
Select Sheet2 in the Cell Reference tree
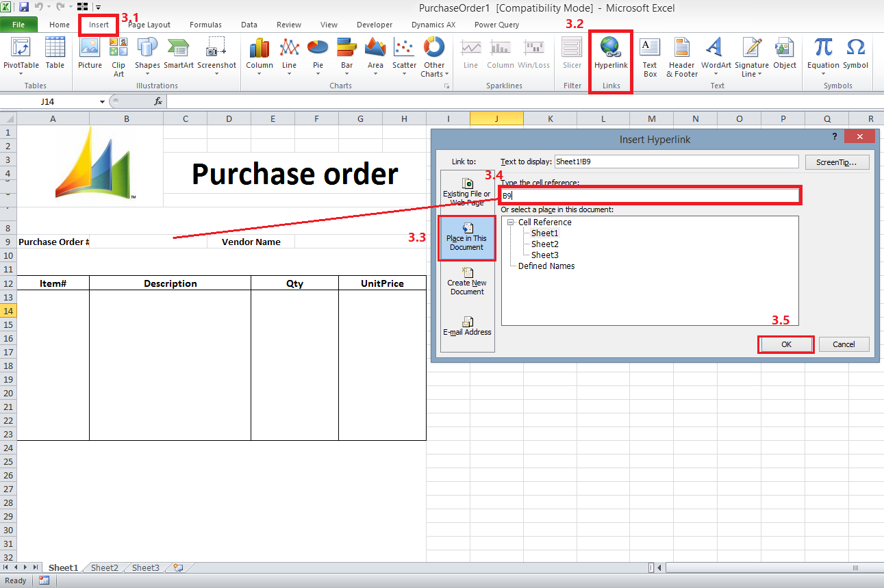point(545,244)
